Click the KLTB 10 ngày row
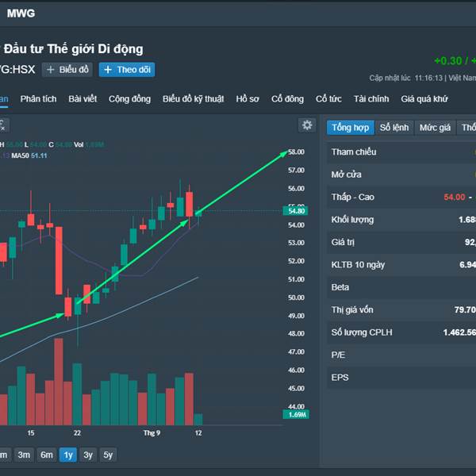Screen dimensions: 476x476 [401, 265]
